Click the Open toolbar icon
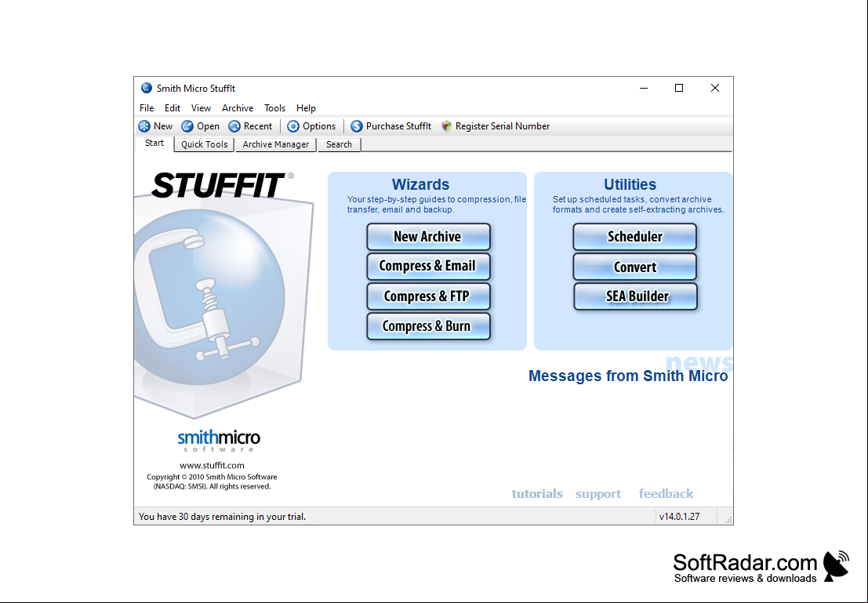Viewport: 868px width, 603px height. click(187, 126)
